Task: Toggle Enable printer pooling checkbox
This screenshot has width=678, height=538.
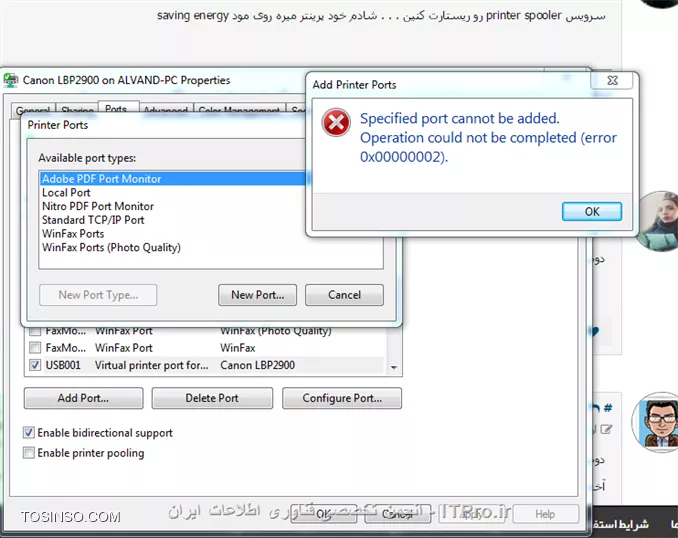Action: pos(29,453)
